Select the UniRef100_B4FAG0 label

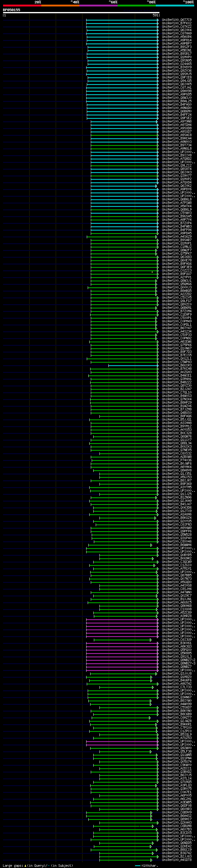click(177, 104)
